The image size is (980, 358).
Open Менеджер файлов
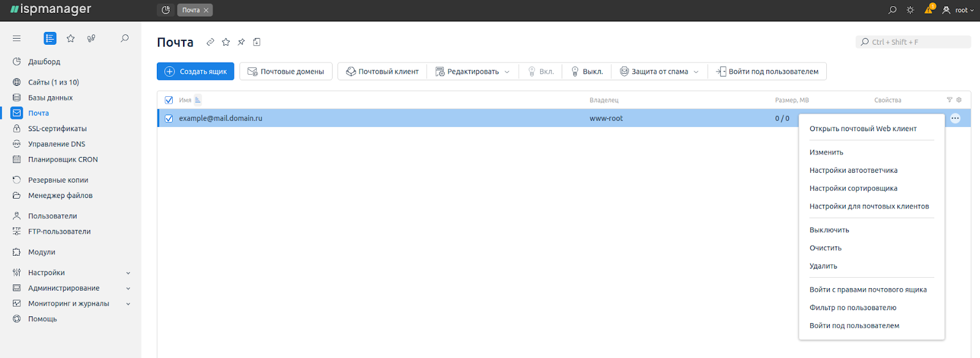click(x=60, y=196)
